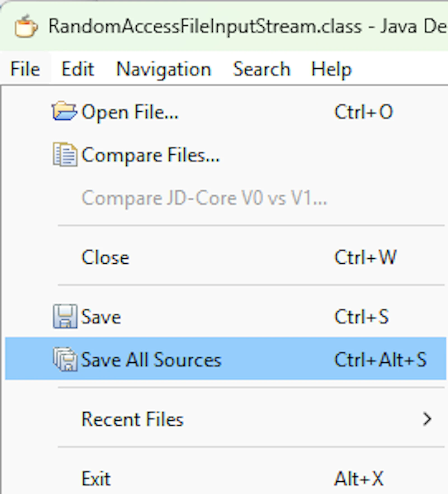Click the Open File folder icon
This screenshot has width=448, height=494.
[64, 111]
